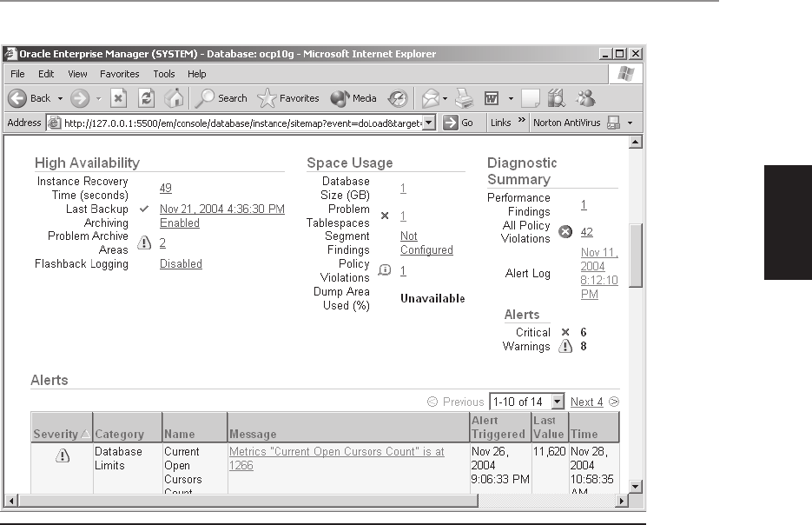Click the vertical scrollbar down arrow
This screenshot has width=812, height=525.
636,487
